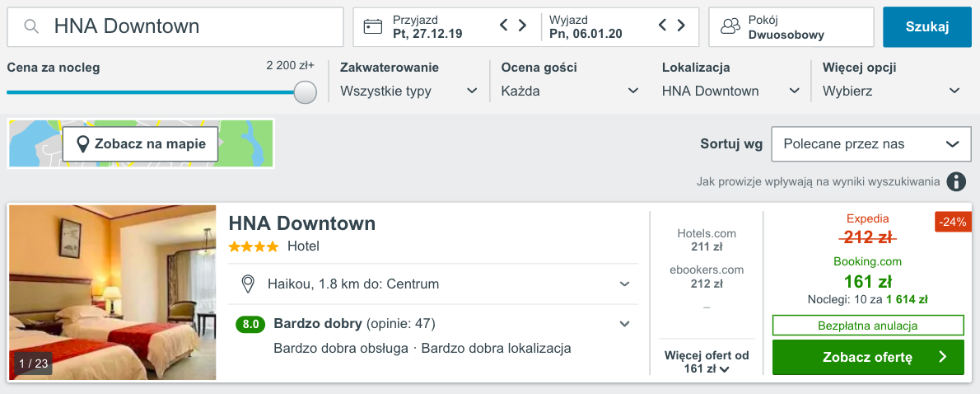Viewport: 980px width, 394px height.
Task: Click the commission info icon
Action: coord(955,181)
